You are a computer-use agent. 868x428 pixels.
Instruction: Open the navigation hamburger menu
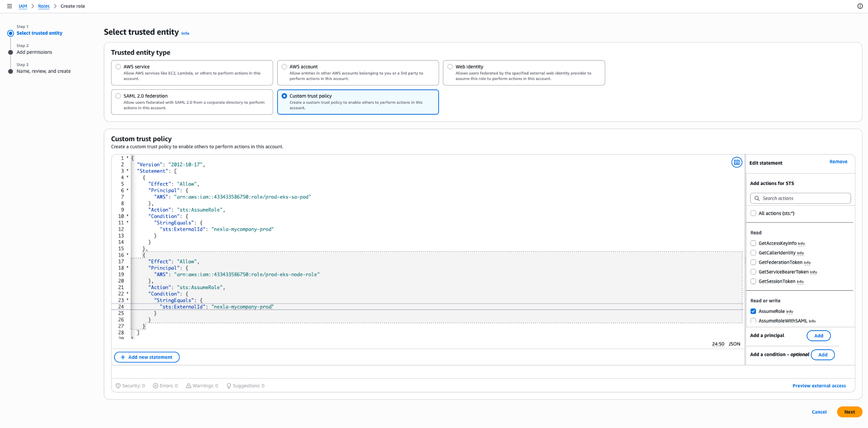pos(9,6)
